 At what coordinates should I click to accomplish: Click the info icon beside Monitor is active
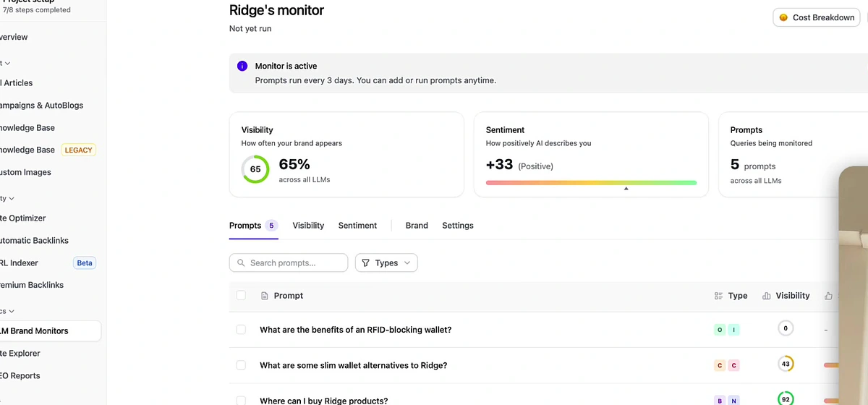(x=242, y=66)
